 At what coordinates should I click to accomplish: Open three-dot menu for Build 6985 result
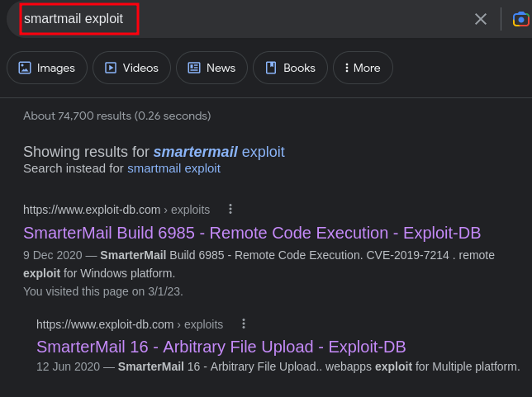[230, 209]
